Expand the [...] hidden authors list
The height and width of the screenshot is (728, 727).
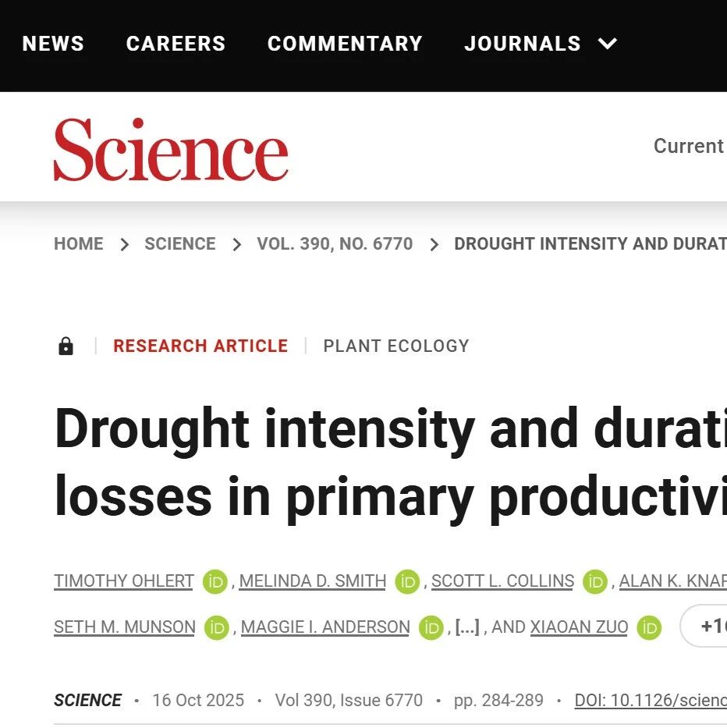point(467,627)
